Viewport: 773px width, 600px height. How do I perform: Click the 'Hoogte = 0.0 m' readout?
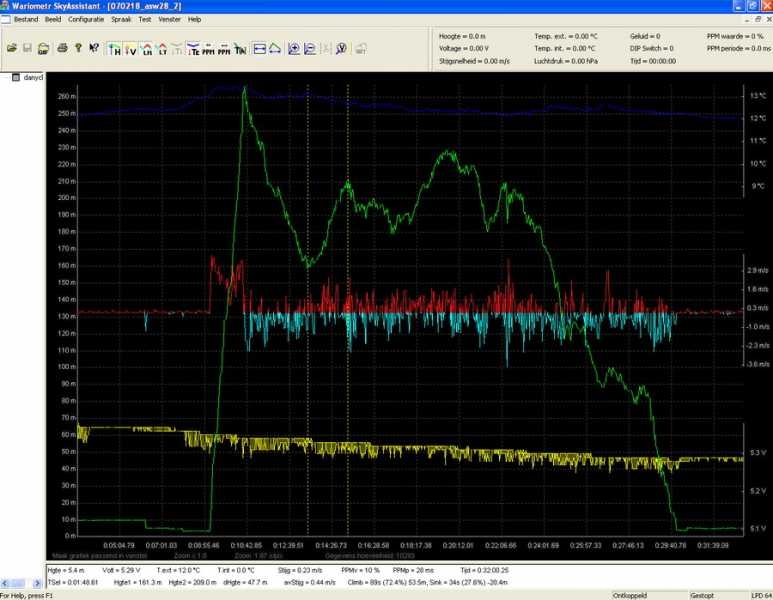[x=462, y=36]
